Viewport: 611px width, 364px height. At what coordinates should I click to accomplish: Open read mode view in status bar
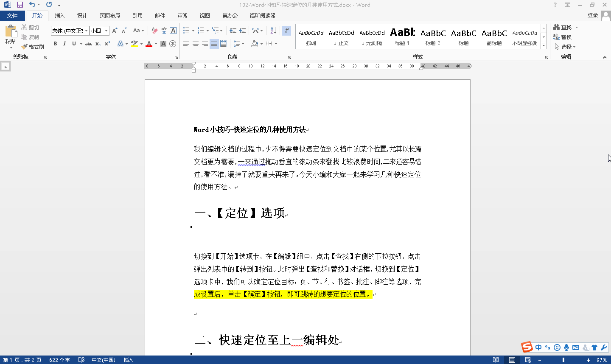coord(496,360)
